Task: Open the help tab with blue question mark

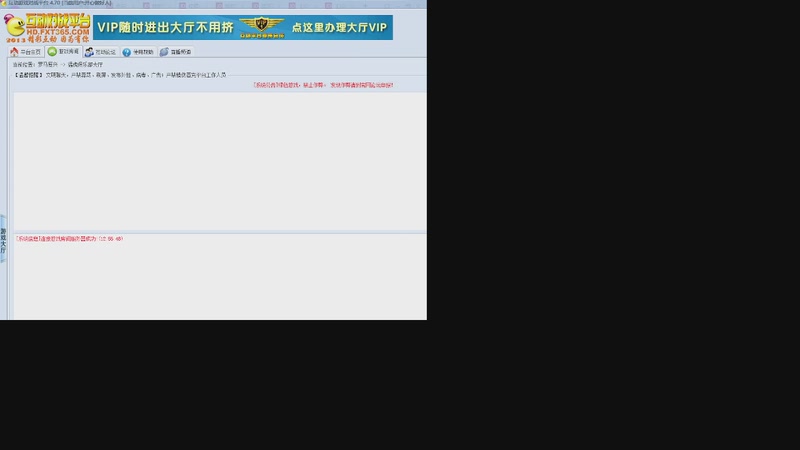Action: click(138, 52)
